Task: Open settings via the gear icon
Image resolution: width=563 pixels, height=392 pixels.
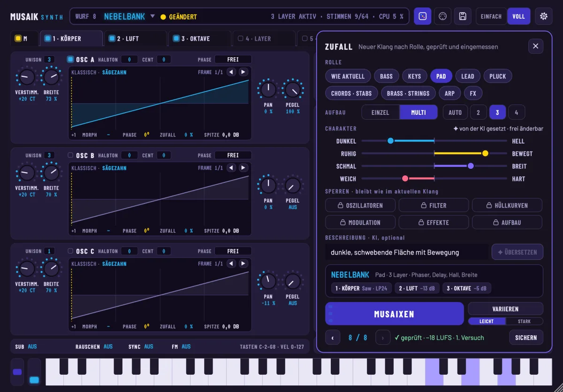Action: (544, 16)
